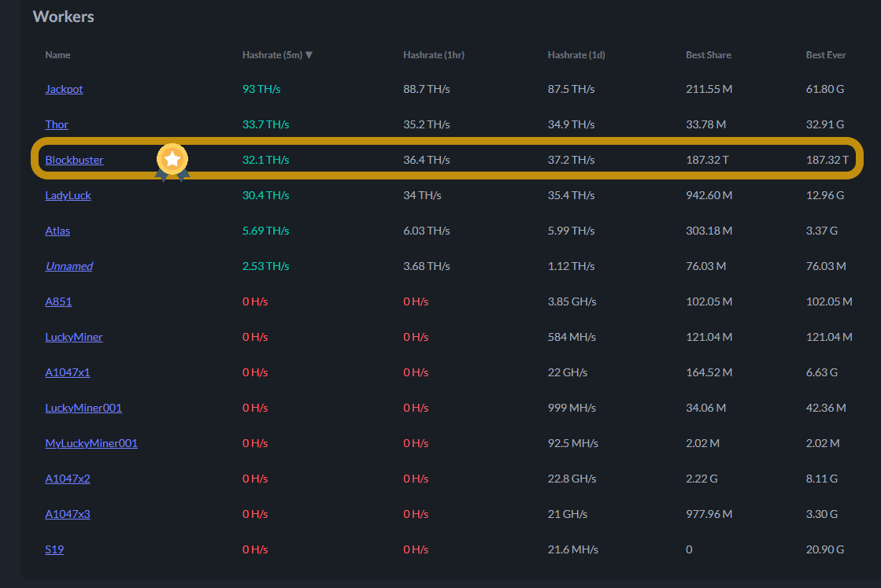Viewport: 881px width, 588px height.
Task: Select the 977.96 M best share
Action: point(709,513)
